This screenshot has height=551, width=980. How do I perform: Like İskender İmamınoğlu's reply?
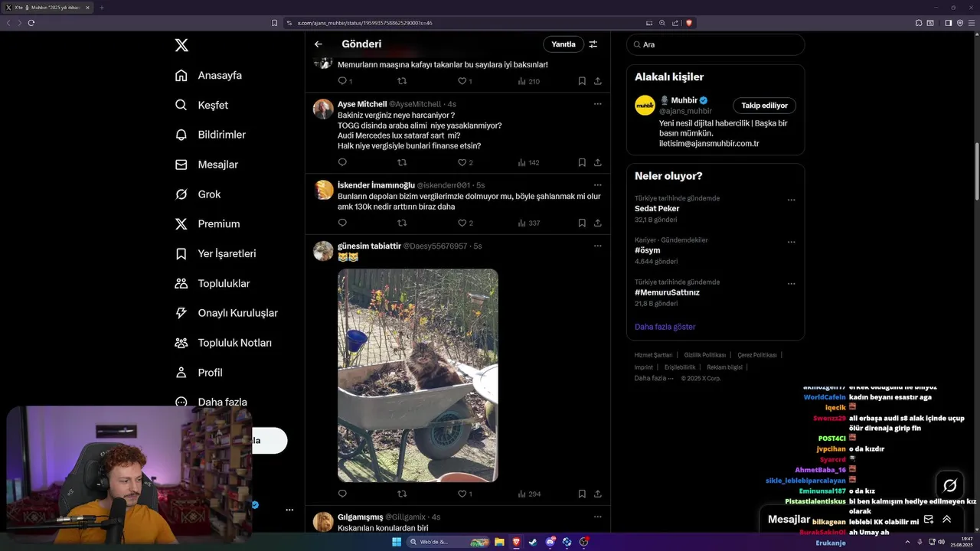point(462,223)
